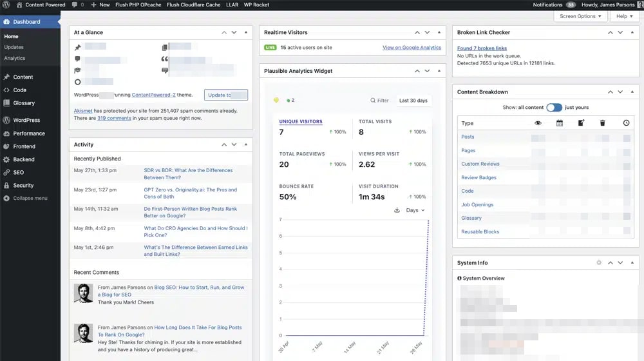This screenshot has height=361, width=644.
Task: Open Flush Cloudflare Cache in admin bar
Action: click(x=193, y=5)
